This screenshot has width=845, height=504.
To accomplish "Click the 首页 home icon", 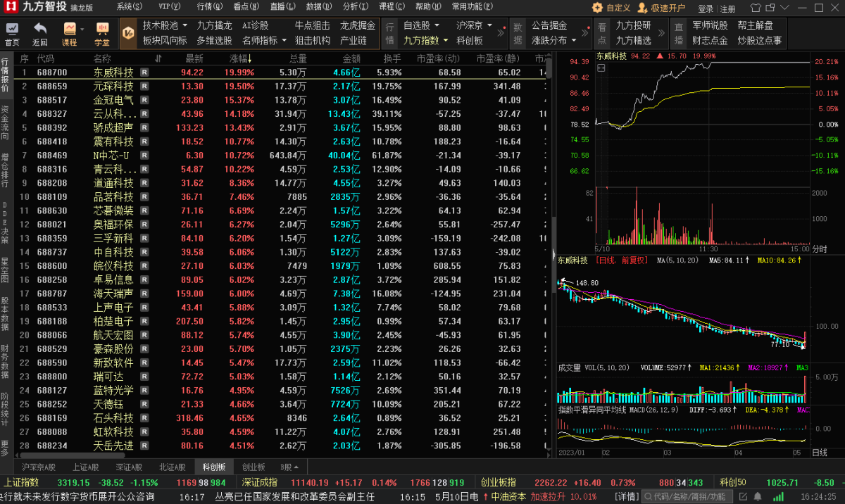I will 13,30.
